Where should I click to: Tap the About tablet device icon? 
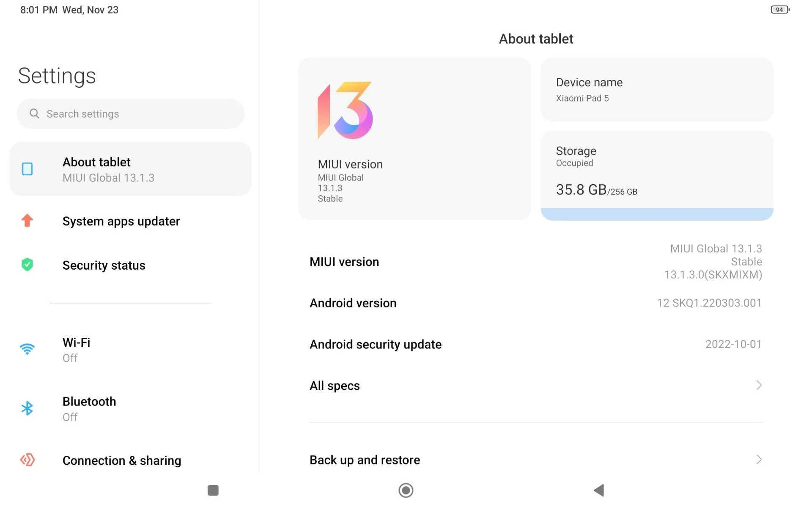pos(27,169)
